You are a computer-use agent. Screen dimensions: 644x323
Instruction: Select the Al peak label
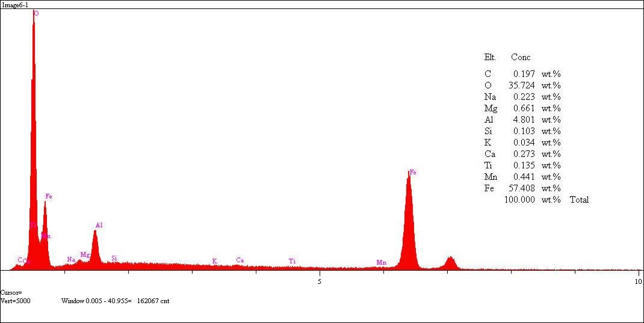pyautogui.click(x=99, y=226)
